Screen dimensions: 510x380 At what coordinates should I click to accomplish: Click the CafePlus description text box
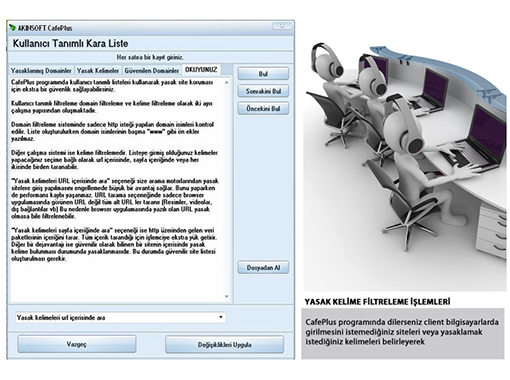pyautogui.click(x=403, y=333)
